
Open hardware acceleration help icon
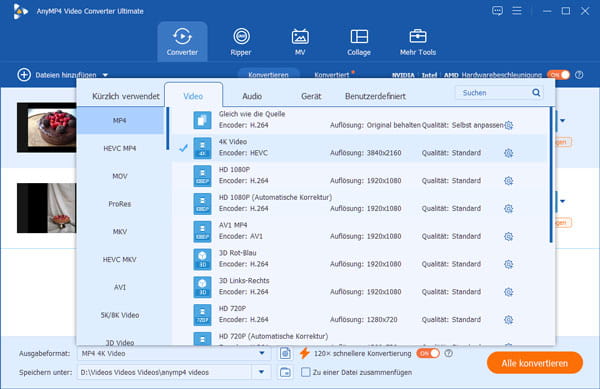click(x=579, y=75)
